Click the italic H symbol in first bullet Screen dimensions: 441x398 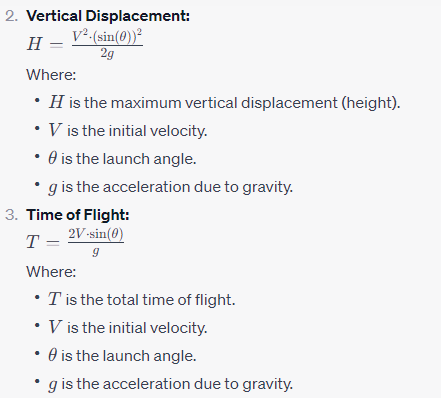[x=56, y=102]
